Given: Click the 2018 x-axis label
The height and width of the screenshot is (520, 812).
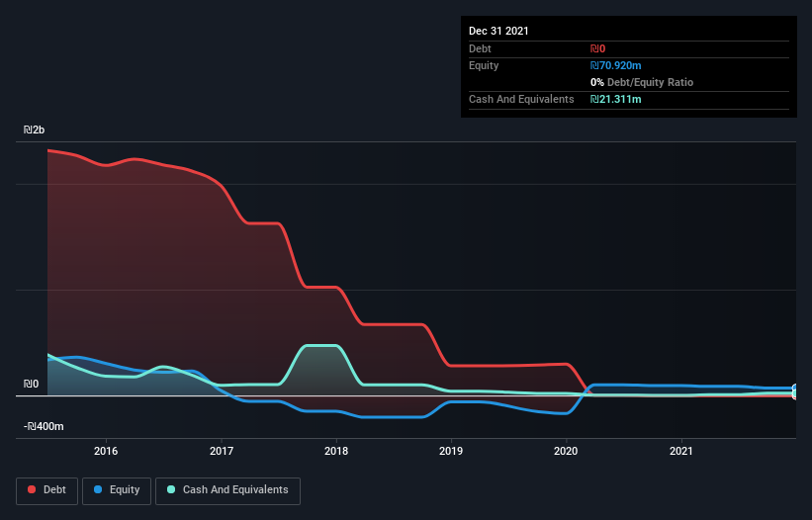Looking at the screenshot, I should coord(336,451).
